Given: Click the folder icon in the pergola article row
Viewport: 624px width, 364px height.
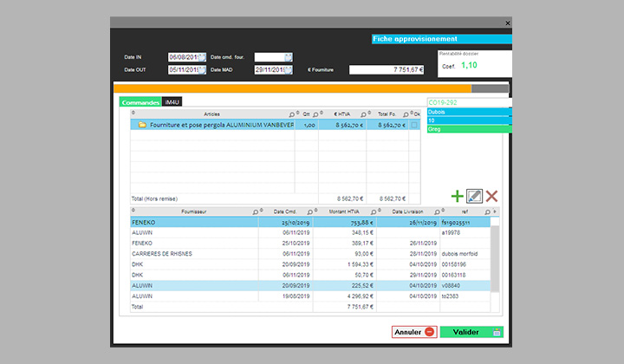Looking at the screenshot, I should tap(141, 126).
